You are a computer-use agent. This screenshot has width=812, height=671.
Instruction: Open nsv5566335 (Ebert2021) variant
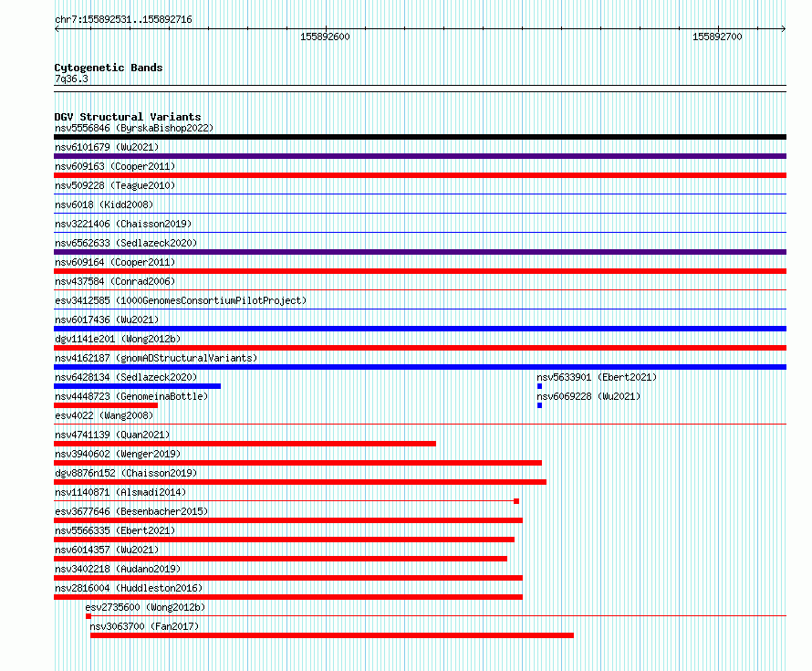click(115, 530)
